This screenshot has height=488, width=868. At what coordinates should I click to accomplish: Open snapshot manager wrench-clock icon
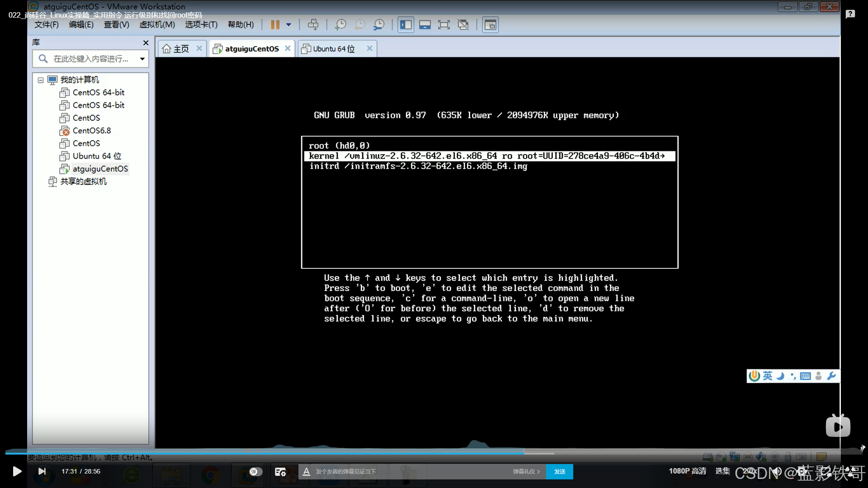(379, 25)
